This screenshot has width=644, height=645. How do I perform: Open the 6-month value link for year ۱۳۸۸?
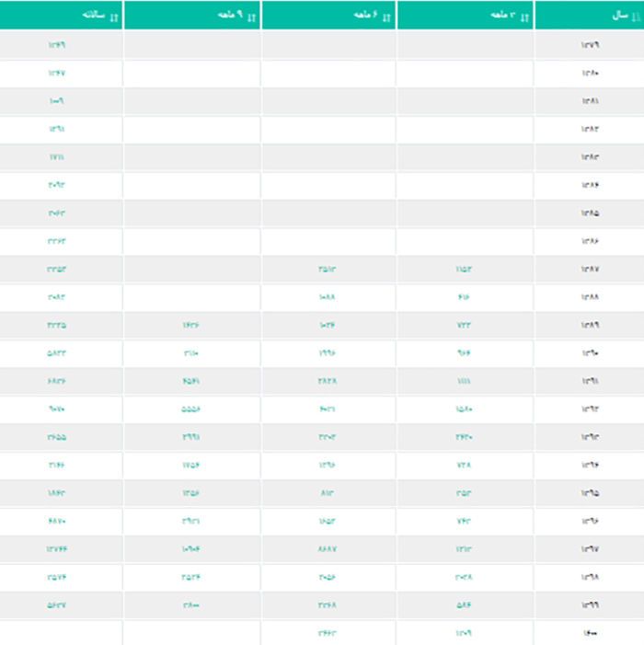click(327, 297)
